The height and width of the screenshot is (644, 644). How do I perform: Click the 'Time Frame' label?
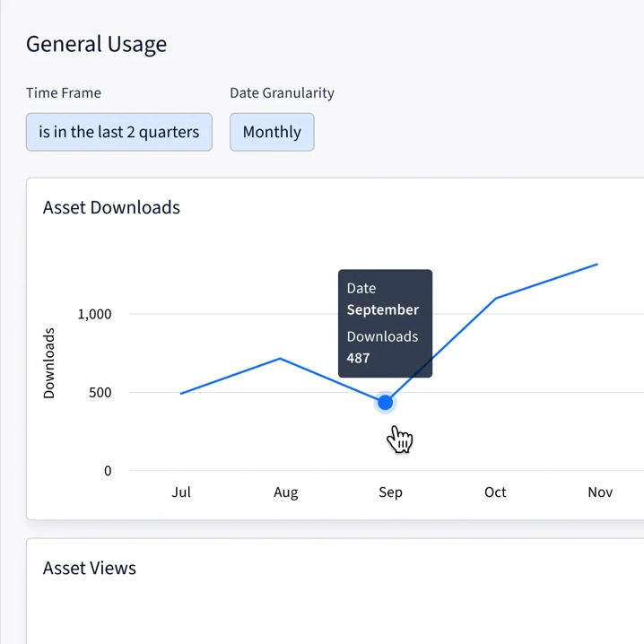[64, 92]
